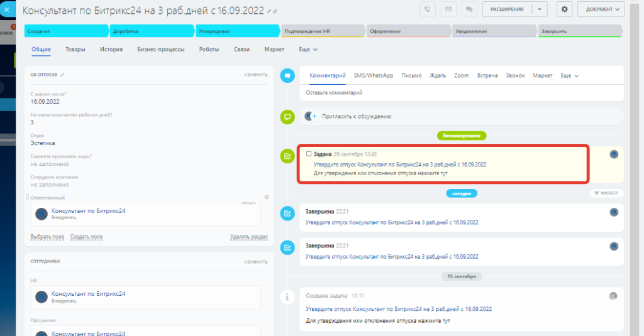Copy link icon next to deal title

[x=275, y=11]
